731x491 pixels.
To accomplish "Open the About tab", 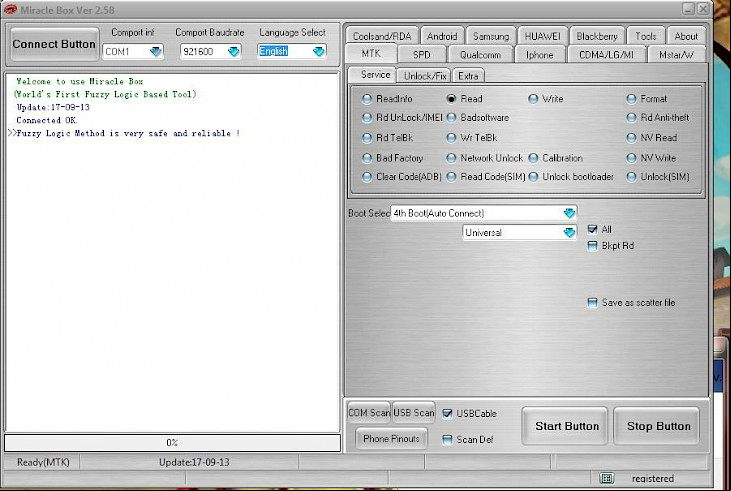I will pos(686,36).
